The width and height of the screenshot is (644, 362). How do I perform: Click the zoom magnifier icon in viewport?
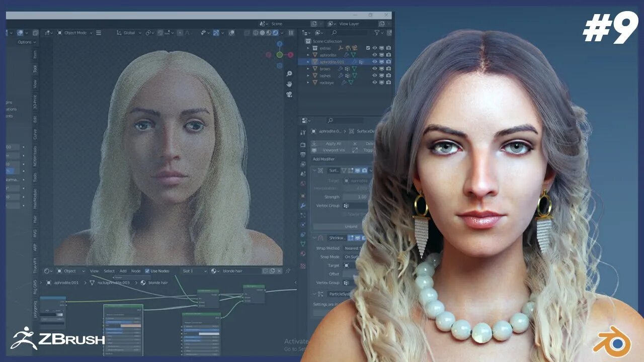coord(289,74)
